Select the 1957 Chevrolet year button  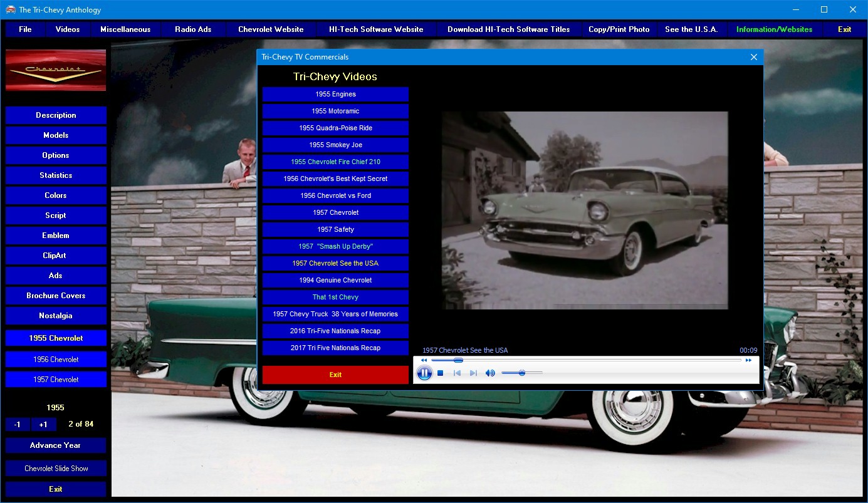56,380
